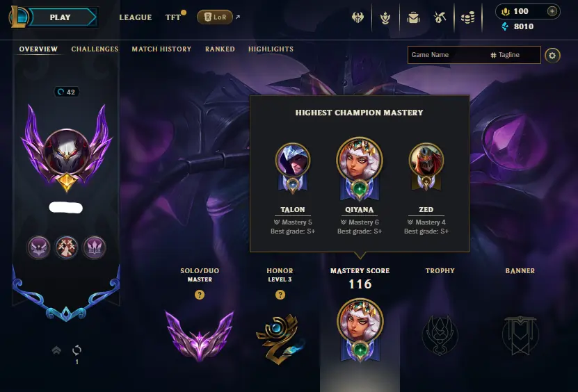Launch LoR from the top bar
The height and width of the screenshot is (392, 578).
(x=215, y=17)
